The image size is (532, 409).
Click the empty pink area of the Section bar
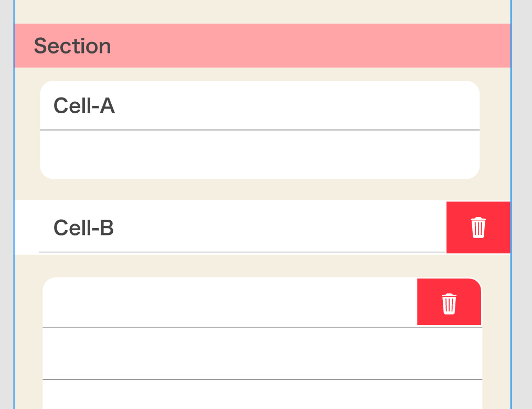pos(310,46)
